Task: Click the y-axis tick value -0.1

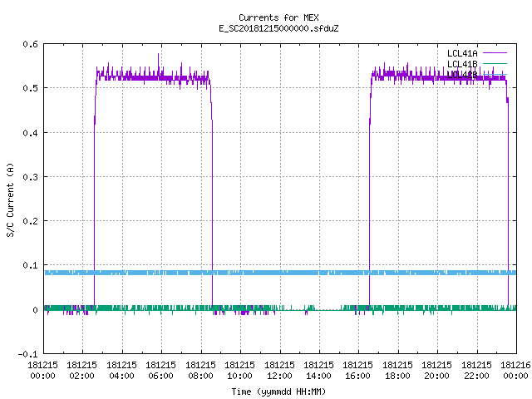Action: pos(27,354)
